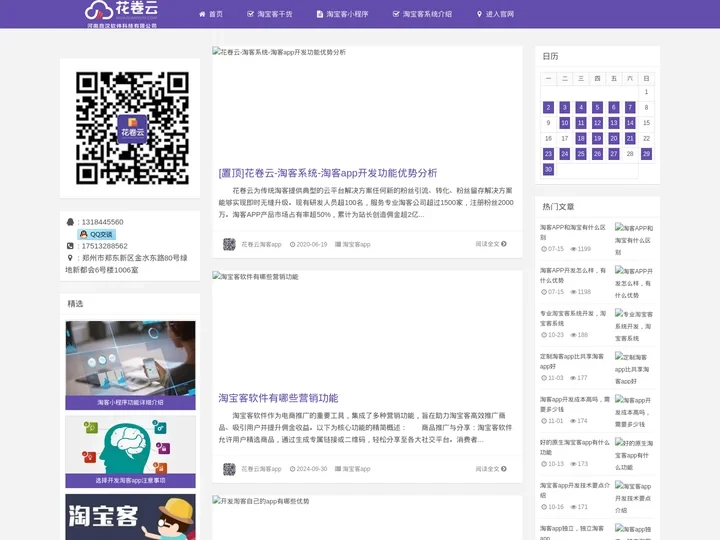This screenshot has width=720, height=540.
Task: Click the thumbnail for 淘宝客app开发技术要点介绍
Action: [633, 498]
